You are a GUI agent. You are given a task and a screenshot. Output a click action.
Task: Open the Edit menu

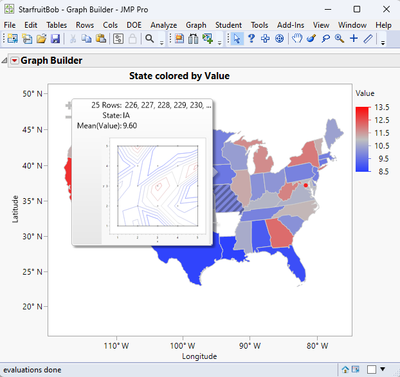(31, 25)
